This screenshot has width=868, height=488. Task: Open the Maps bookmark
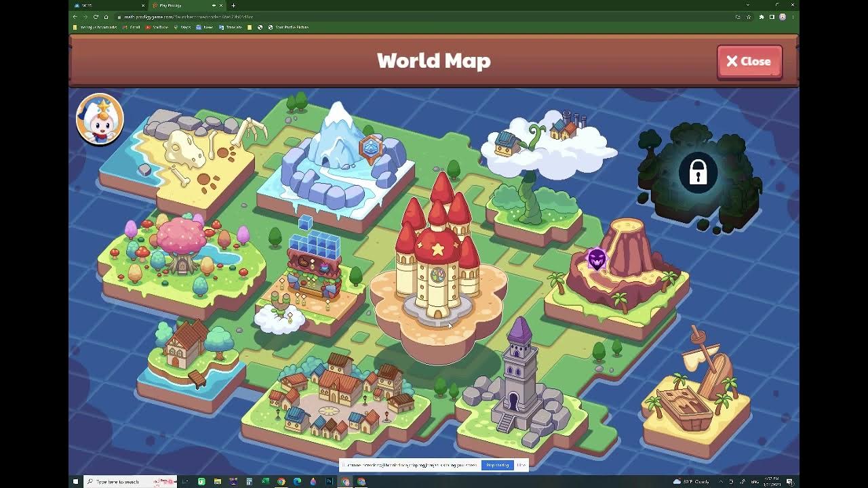(x=182, y=27)
